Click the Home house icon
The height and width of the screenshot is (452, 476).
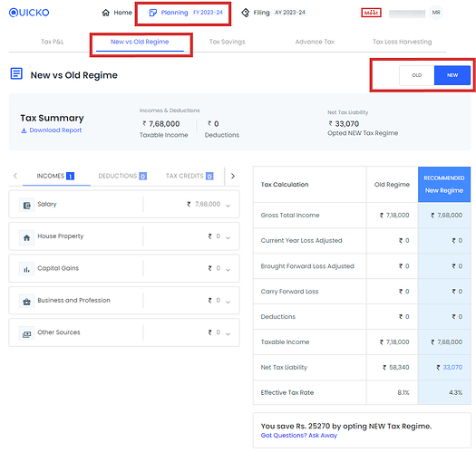tap(106, 13)
